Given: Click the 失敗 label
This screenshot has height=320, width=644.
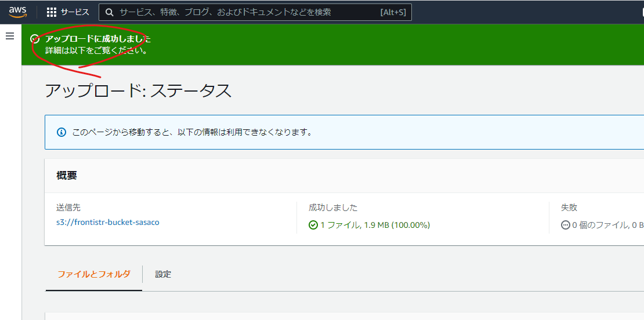Looking at the screenshot, I should 569,208.
